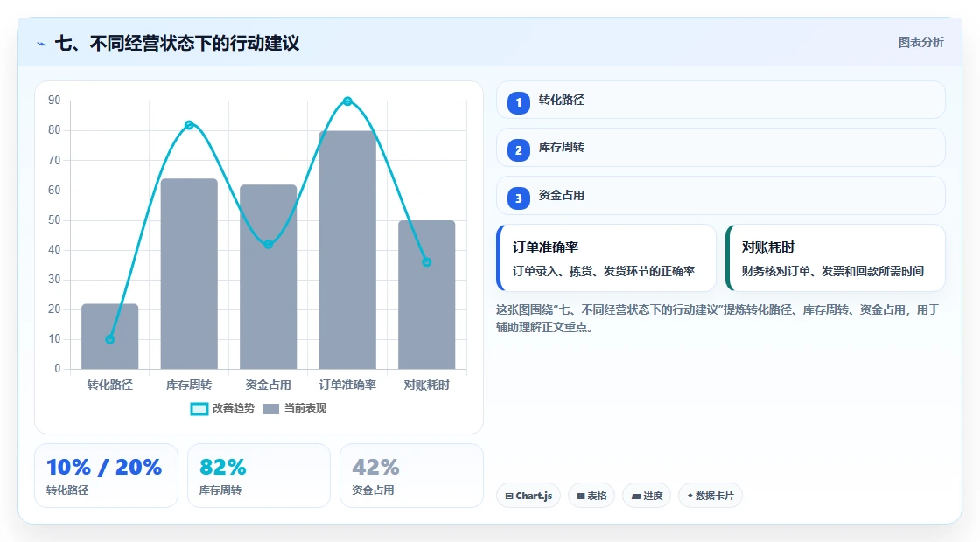Click the 订单准确率 bar in the chart

coord(347,250)
